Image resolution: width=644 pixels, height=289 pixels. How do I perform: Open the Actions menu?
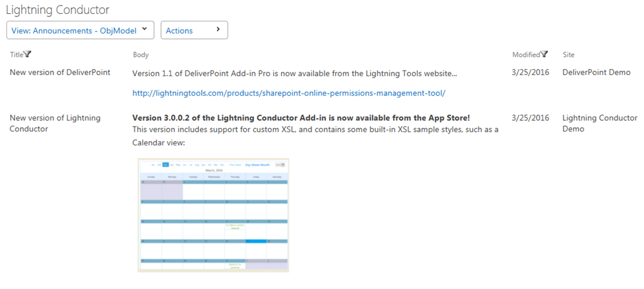[x=194, y=30]
